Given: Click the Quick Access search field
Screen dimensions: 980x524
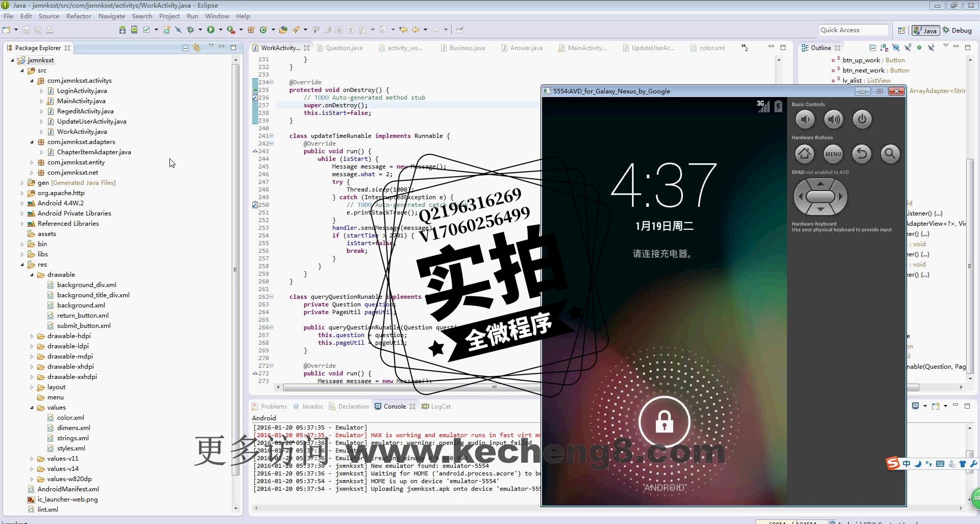Looking at the screenshot, I should pos(854,30).
